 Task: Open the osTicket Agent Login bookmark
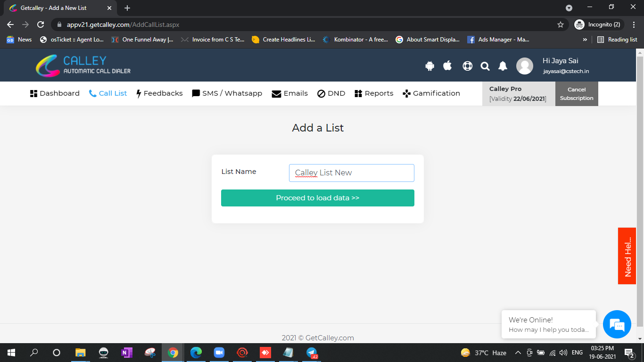[72, 40]
